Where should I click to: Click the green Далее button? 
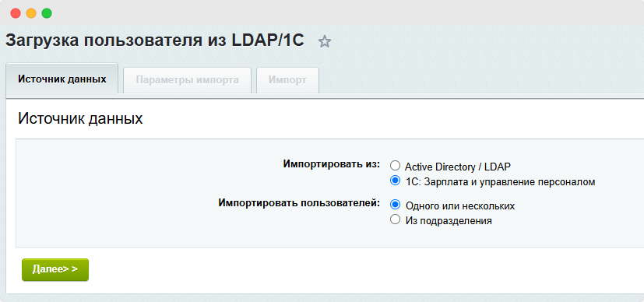(x=55, y=269)
